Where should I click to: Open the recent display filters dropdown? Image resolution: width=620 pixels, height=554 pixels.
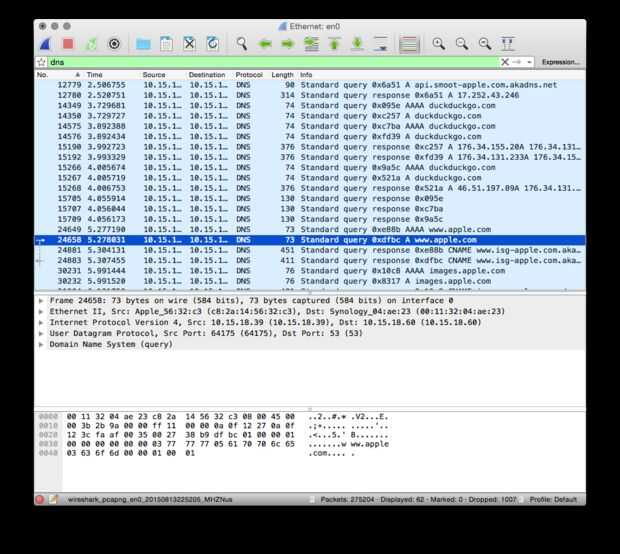(x=529, y=62)
